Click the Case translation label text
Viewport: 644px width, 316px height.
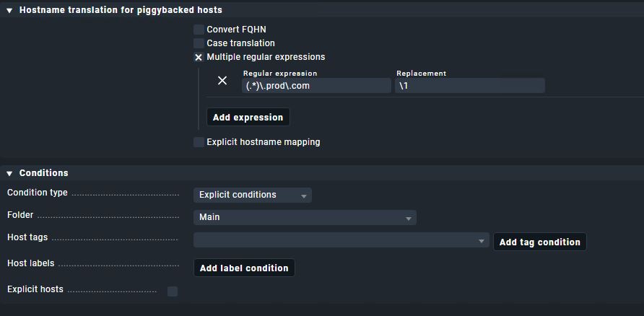pos(240,43)
